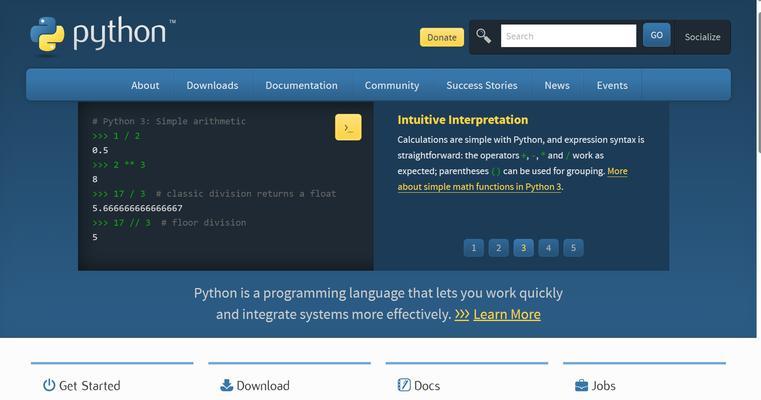Select carousel slide 3

(523, 248)
